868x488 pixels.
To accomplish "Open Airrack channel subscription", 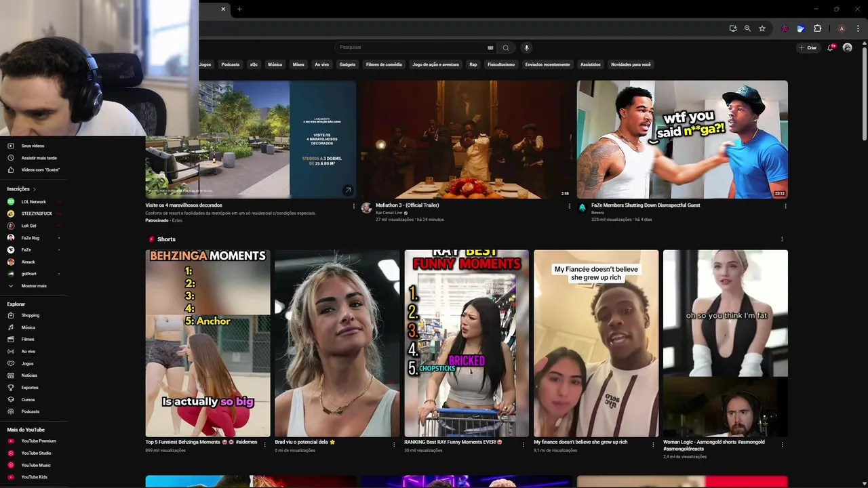I will 28,262.
